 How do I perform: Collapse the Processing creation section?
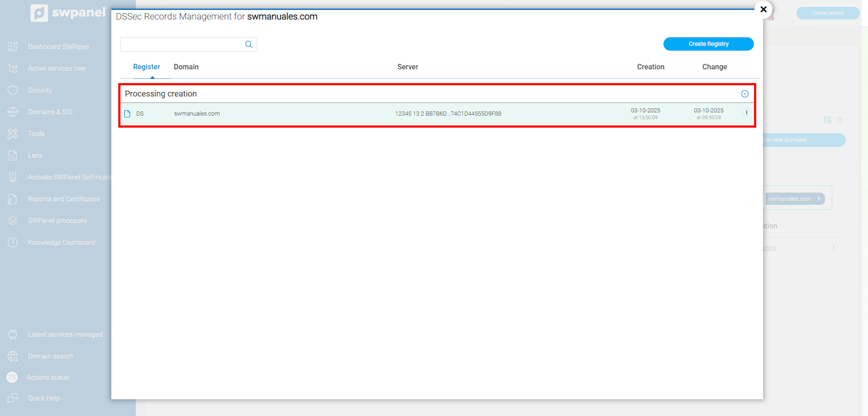pyautogui.click(x=745, y=94)
